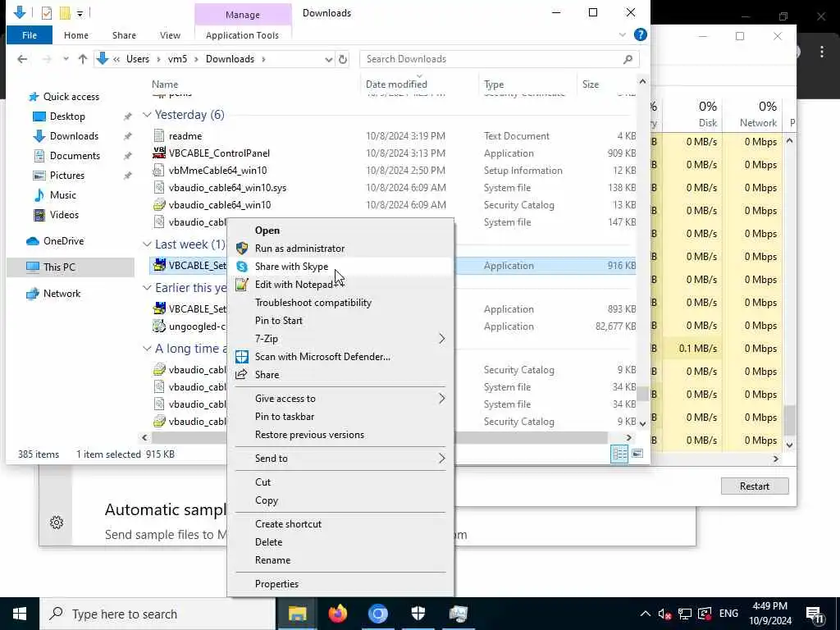840x630 pixels.
Task: Open the recent locations dropdown arrow
Action: [x=66, y=59]
